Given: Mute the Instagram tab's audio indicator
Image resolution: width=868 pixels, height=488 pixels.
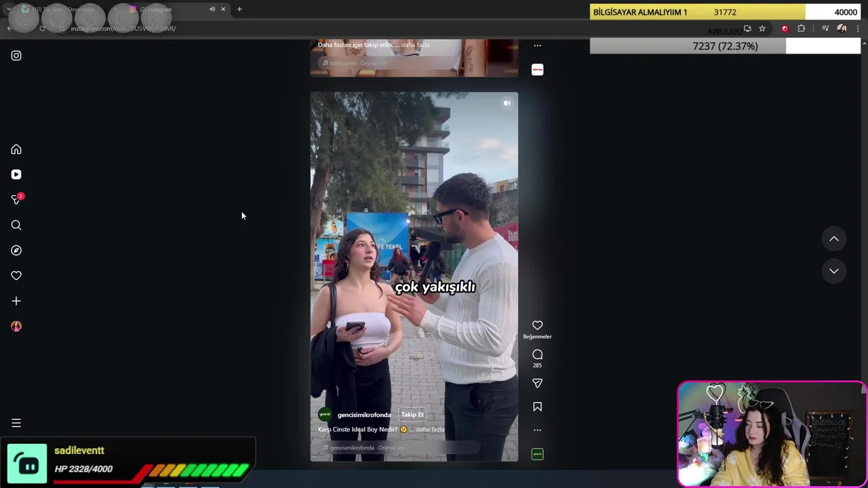Looking at the screenshot, I should tap(212, 9).
